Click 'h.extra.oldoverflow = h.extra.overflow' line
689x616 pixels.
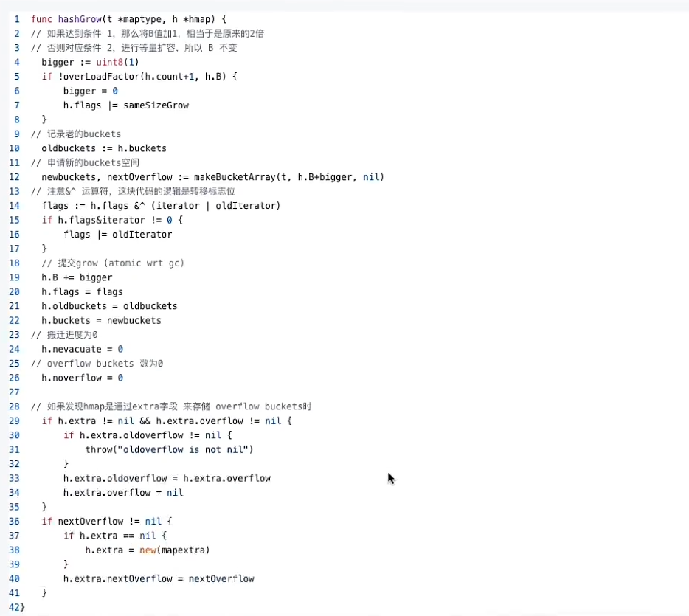tap(167, 479)
